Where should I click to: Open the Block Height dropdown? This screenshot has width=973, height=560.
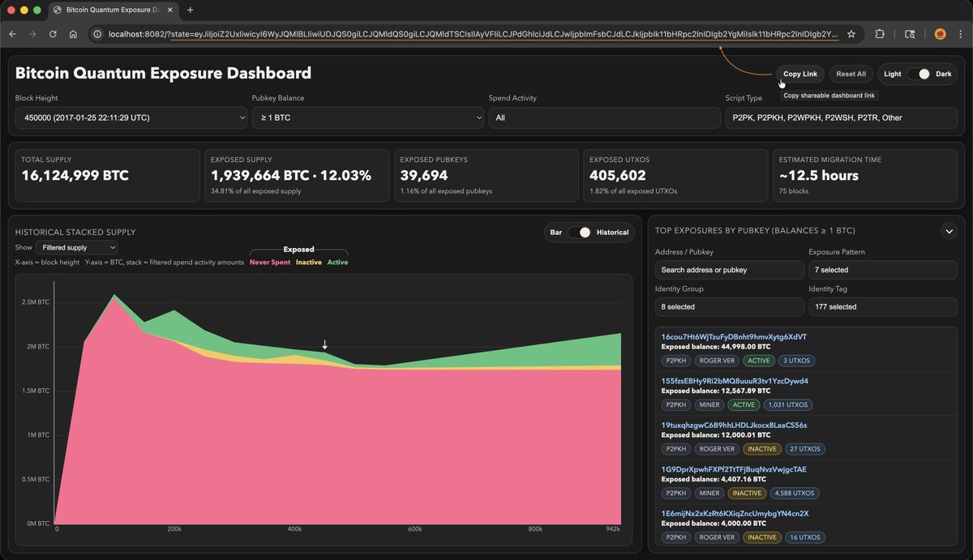(131, 118)
